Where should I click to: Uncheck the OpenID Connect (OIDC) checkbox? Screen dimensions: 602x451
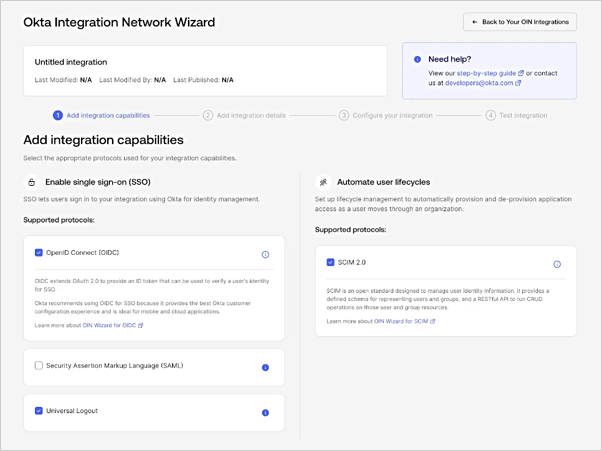pos(39,252)
